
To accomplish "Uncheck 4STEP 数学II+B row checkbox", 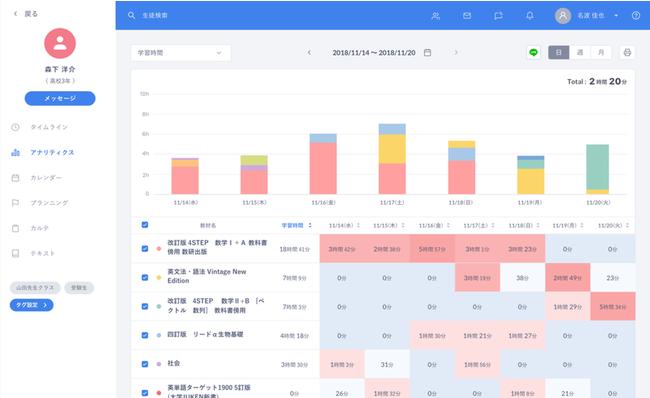I will click(145, 306).
